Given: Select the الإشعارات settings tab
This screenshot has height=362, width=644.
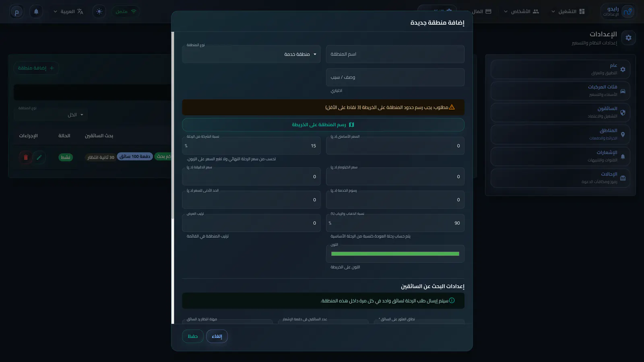Looking at the screenshot, I should (x=560, y=156).
